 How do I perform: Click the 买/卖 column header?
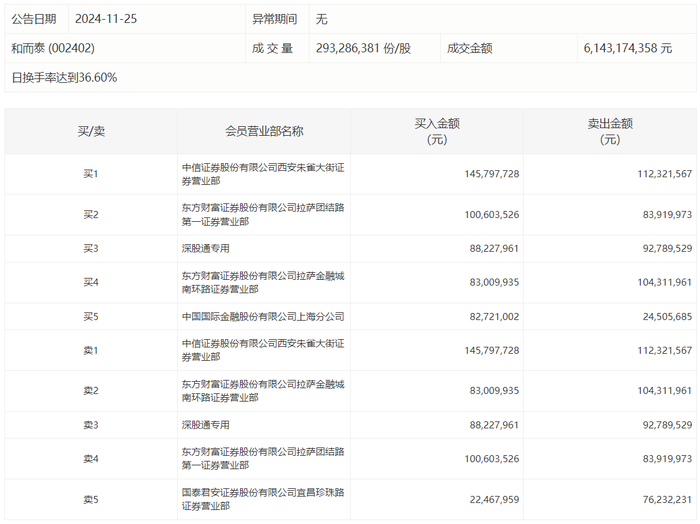pyautogui.click(x=91, y=131)
